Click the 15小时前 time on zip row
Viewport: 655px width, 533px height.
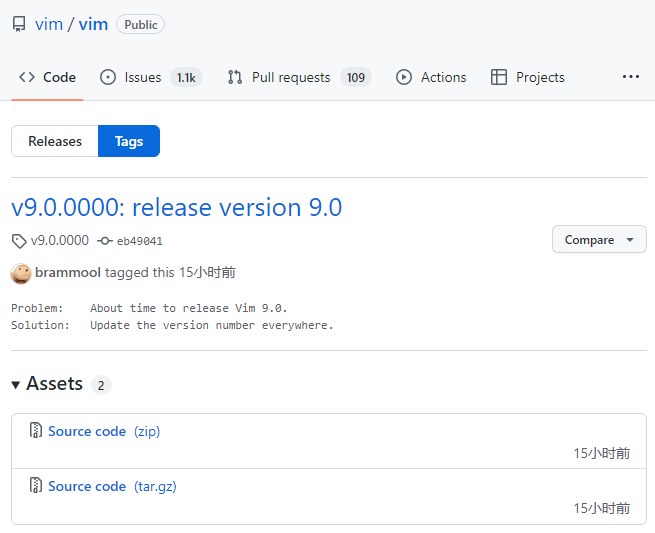602,453
